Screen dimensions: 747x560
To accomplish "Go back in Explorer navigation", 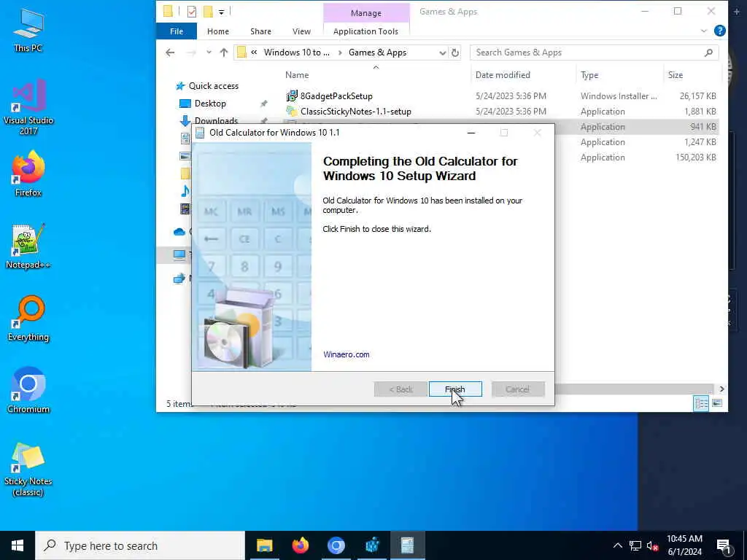I will click(170, 52).
